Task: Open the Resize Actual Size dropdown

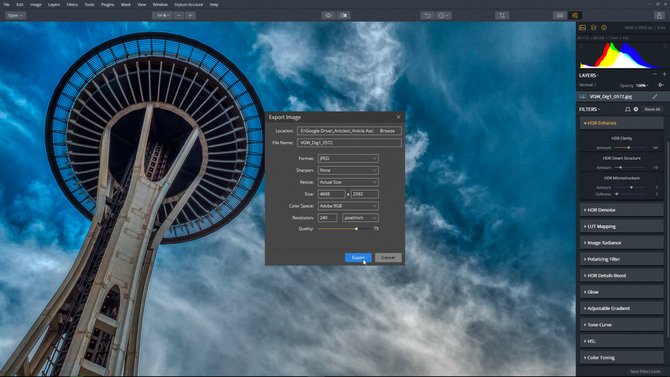Action: pos(348,182)
